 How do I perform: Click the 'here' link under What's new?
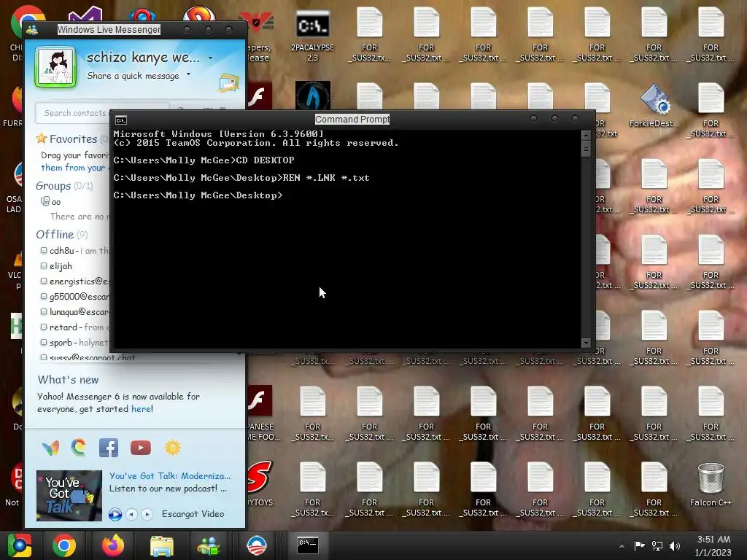[141, 408]
